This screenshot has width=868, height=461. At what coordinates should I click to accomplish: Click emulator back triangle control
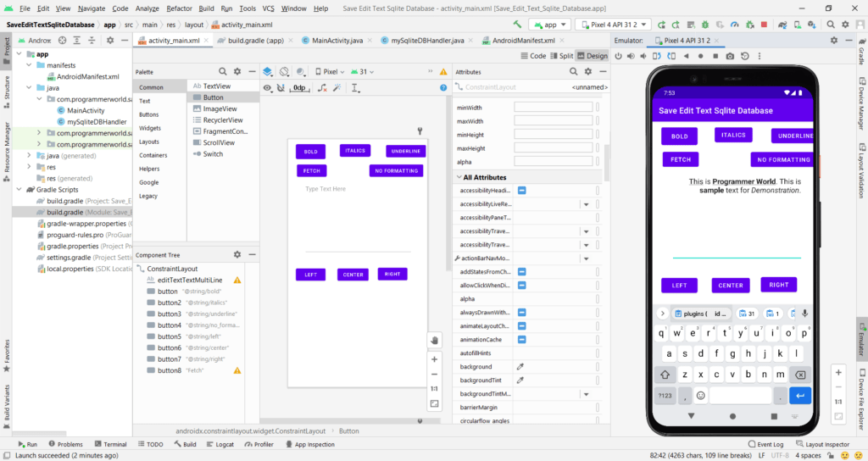pos(686,56)
